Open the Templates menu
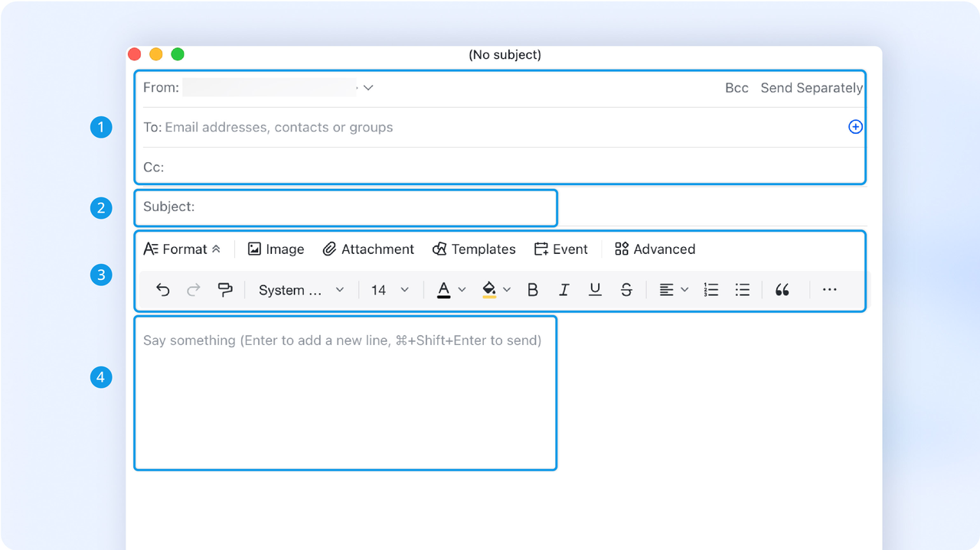Viewport: 980px width, 550px height. click(x=473, y=249)
